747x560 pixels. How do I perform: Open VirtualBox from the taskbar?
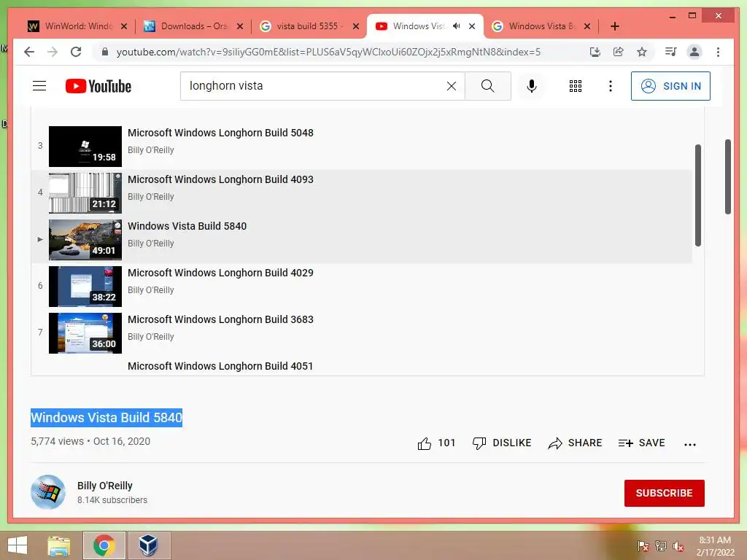pyautogui.click(x=149, y=545)
